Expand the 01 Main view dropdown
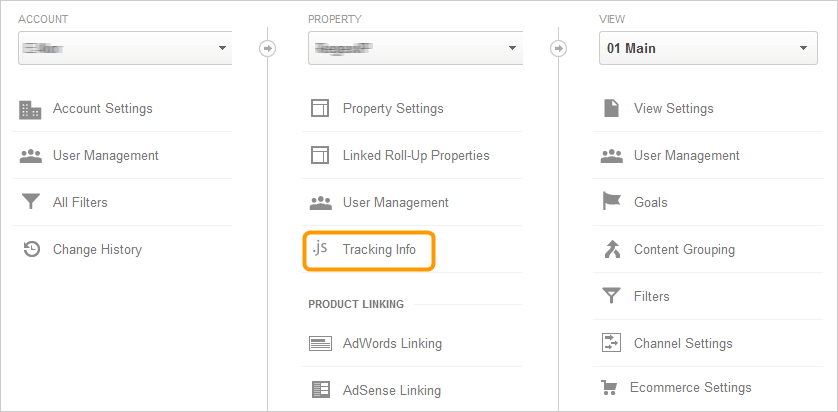The image size is (838, 412). tap(708, 48)
